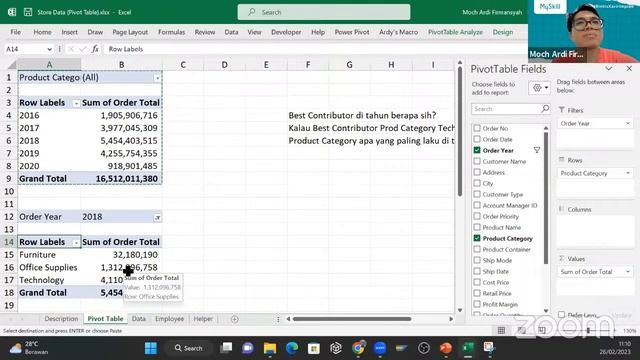The height and width of the screenshot is (360, 640).
Task: Click the vertical worksheet scrollbar thumb
Action: (460, 131)
